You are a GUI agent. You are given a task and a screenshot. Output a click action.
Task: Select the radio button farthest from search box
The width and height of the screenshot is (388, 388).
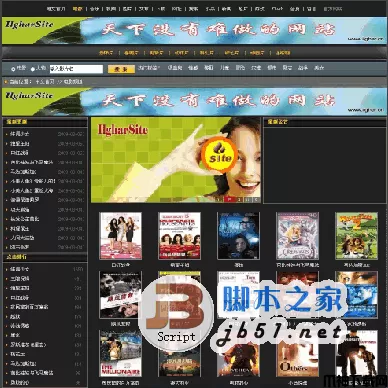(x=13, y=69)
